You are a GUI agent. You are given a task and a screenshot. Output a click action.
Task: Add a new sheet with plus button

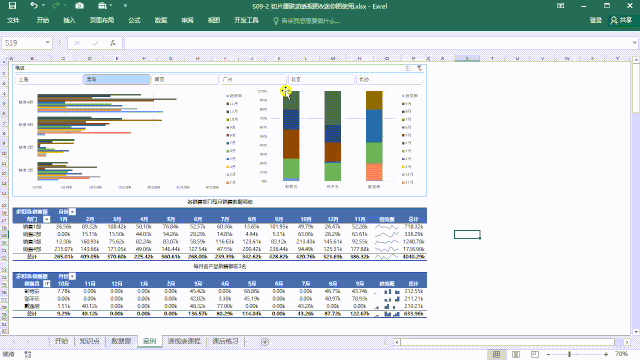click(x=265, y=342)
